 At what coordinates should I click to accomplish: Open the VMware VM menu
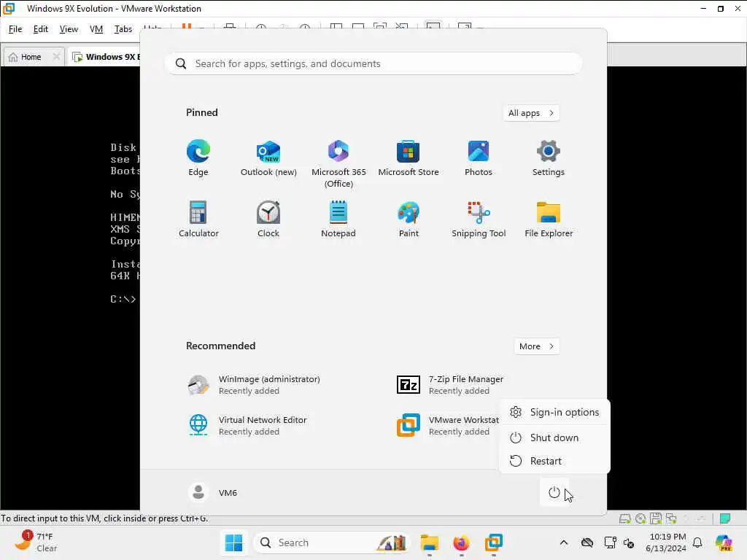pos(96,29)
